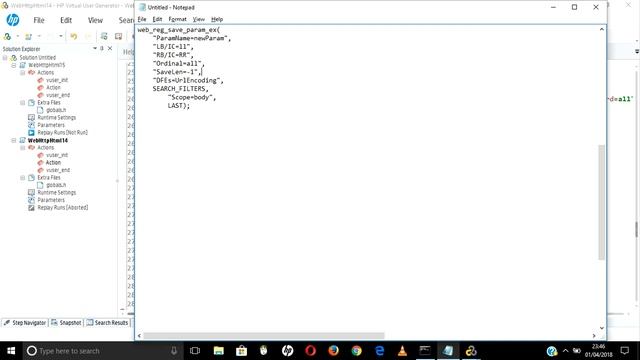The image size is (640, 360).
Task: Select globals.h under WebHttpHtml14
Action: (x=56, y=185)
